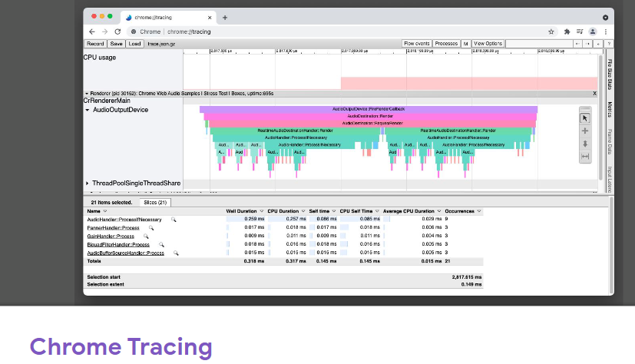Open the View Options menu

[x=488, y=44]
